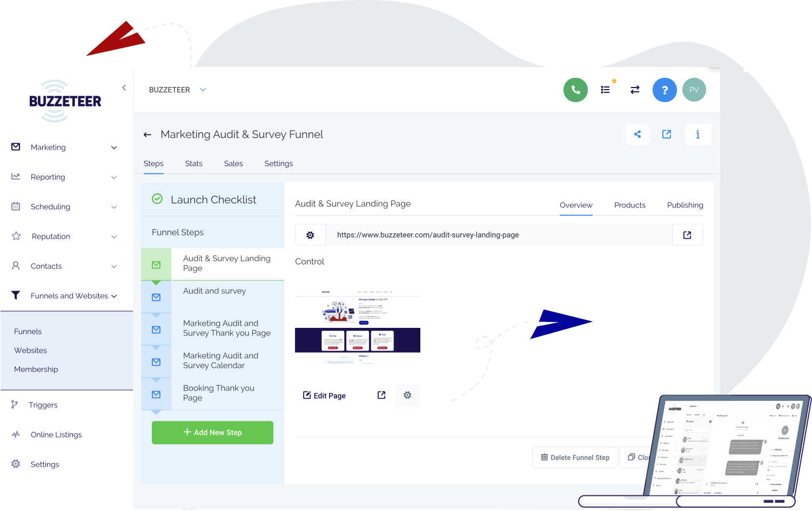
Task: Open the Membership submenu link
Action: [36, 369]
